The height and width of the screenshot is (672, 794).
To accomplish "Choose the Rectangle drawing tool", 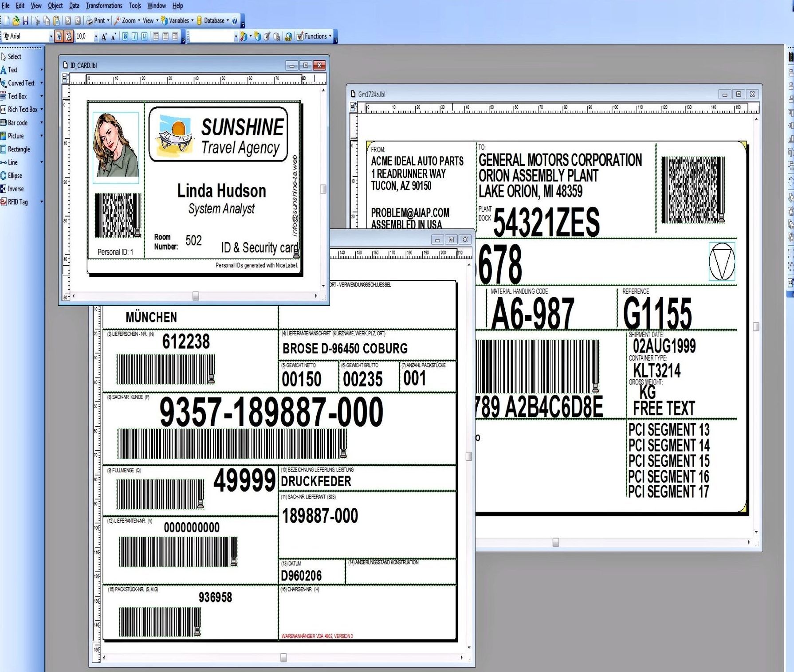I will 18,149.
